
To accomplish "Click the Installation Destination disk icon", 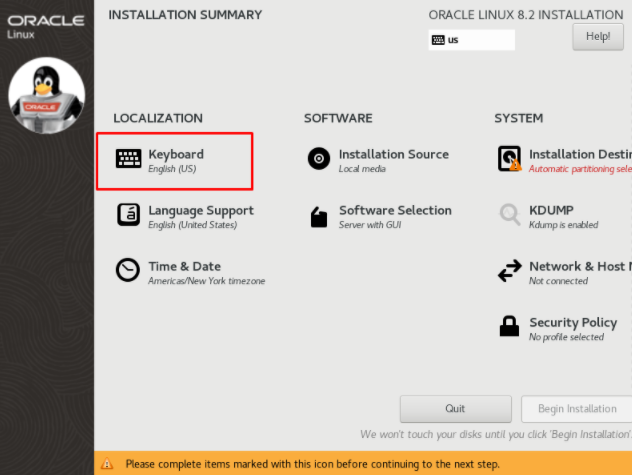I will click(x=509, y=158).
